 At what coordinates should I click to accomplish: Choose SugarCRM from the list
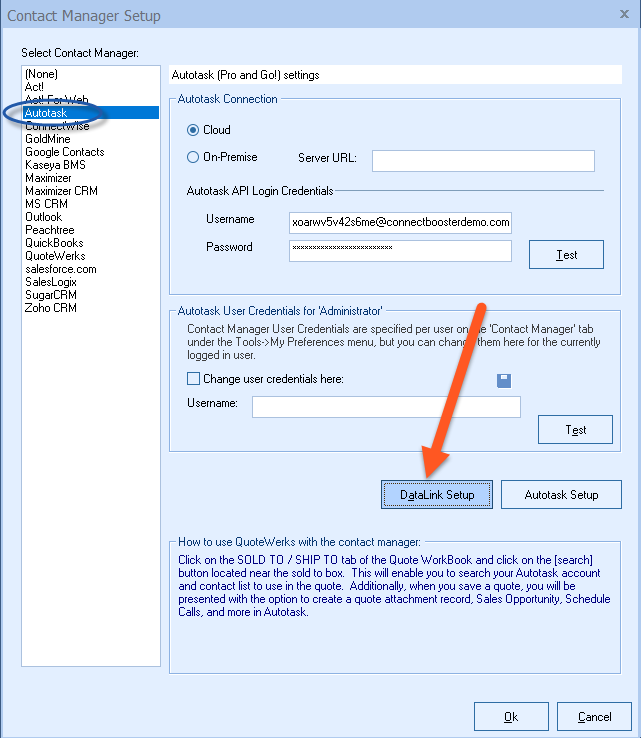click(x=91, y=295)
